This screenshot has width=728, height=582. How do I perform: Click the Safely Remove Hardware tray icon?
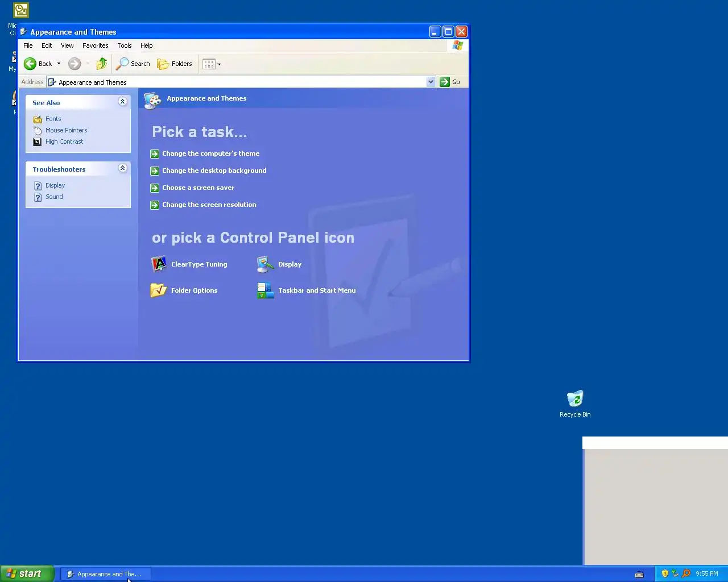click(x=675, y=573)
